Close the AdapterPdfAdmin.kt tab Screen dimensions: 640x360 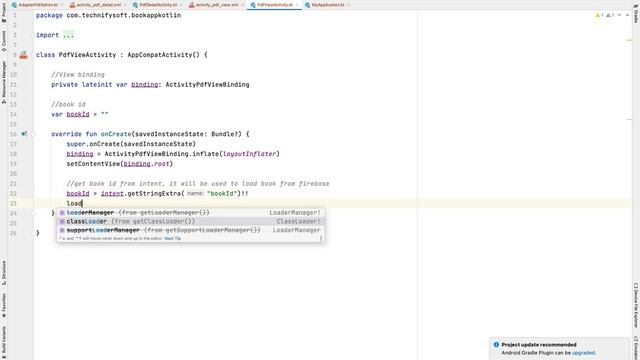pyautogui.click(x=62, y=5)
